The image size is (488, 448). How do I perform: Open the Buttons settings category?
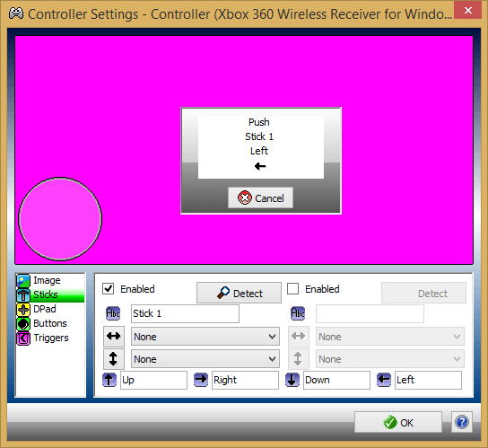(50, 323)
